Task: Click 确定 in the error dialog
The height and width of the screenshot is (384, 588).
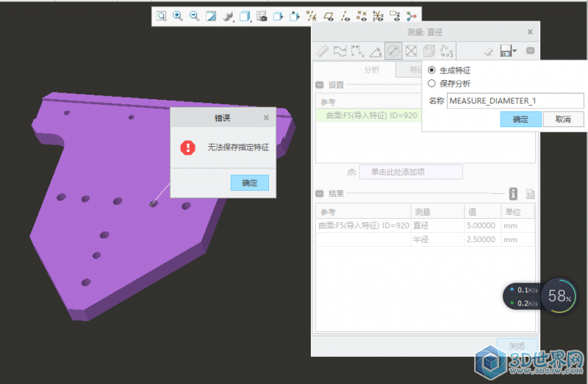Action: click(249, 183)
